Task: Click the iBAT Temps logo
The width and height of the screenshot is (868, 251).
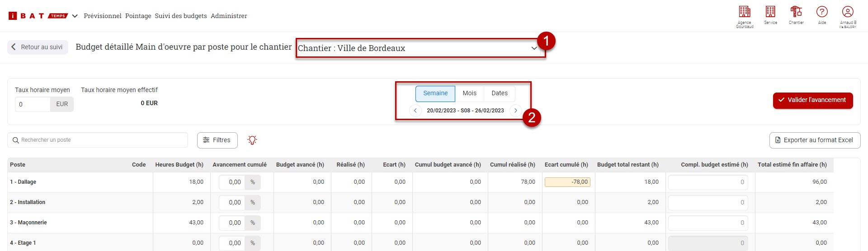Action: click(38, 16)
